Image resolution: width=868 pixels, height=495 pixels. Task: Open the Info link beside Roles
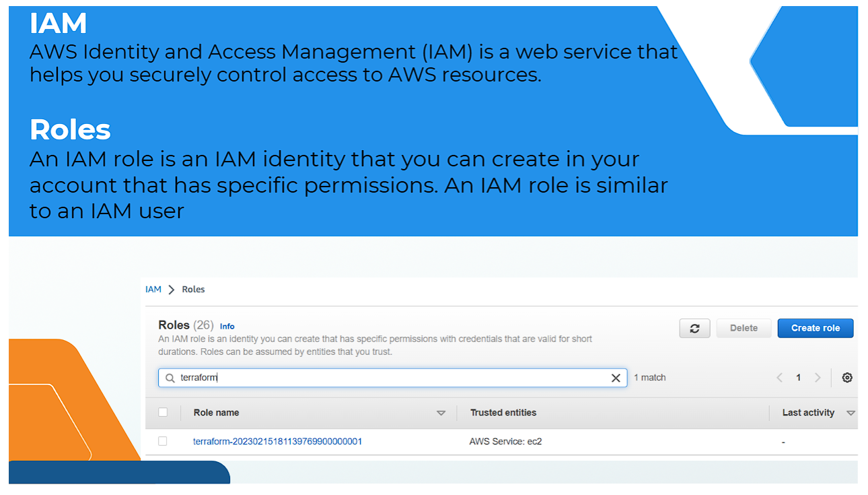pyautogui.click(x=227, y=326)
